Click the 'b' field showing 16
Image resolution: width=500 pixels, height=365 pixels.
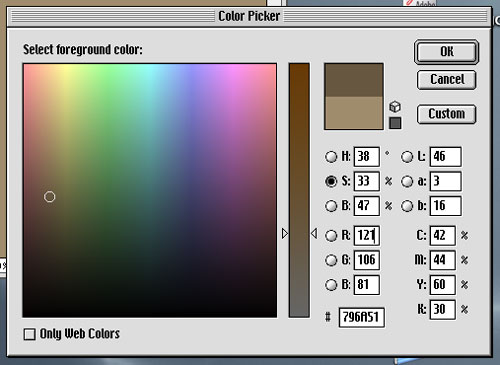(446, 206)
